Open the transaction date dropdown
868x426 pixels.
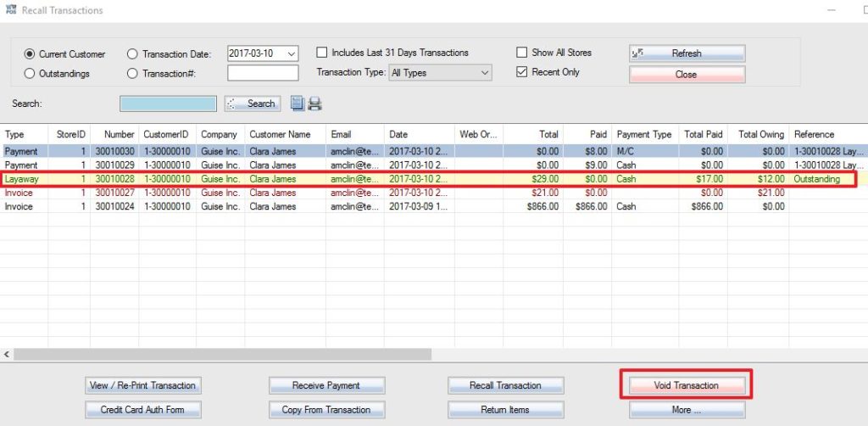click(x=292, y=53)
